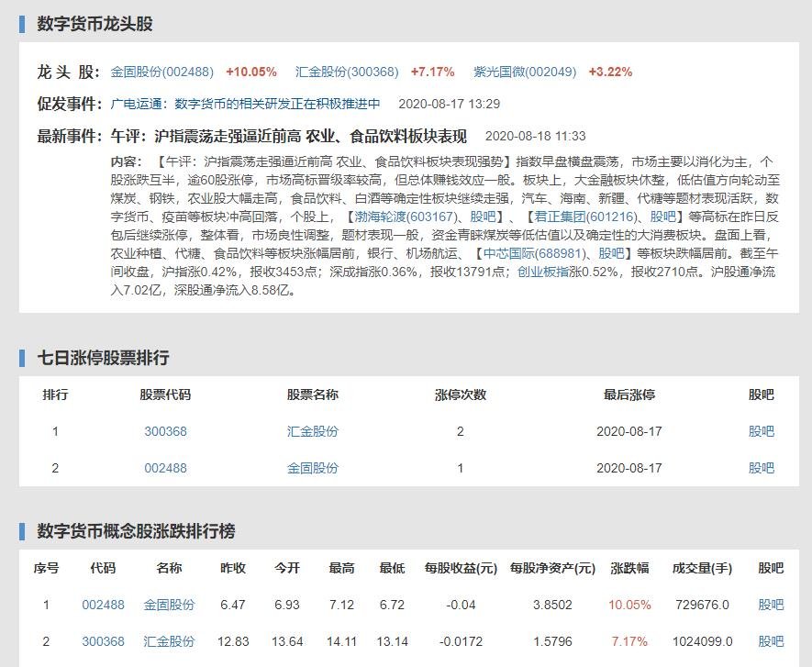
Task: Open 股吧 for 汇金股份 in concept ranking
Action: point(771,641)
